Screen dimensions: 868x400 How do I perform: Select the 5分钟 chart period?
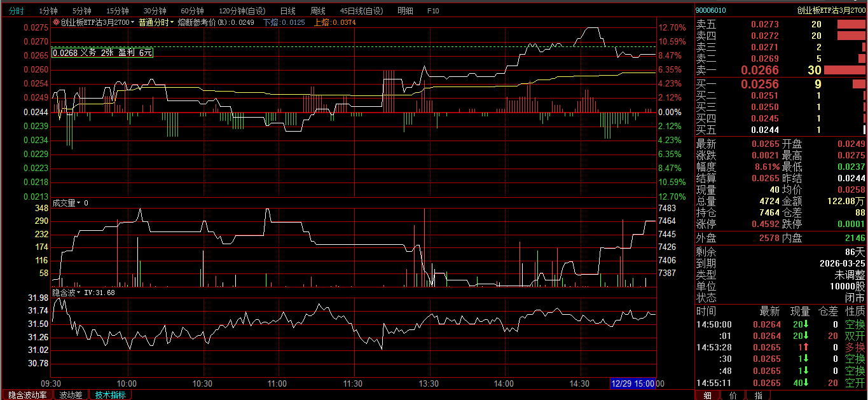pos(81,11)
